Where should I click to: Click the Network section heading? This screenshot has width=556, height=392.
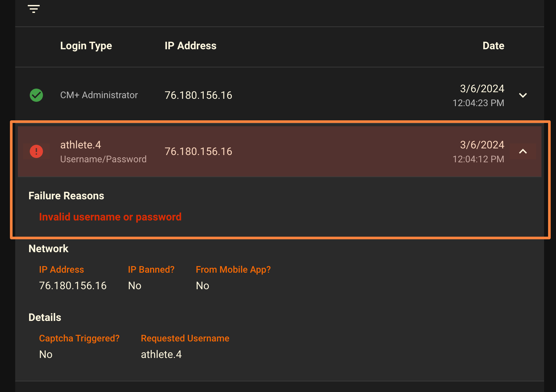coord(48,248)
